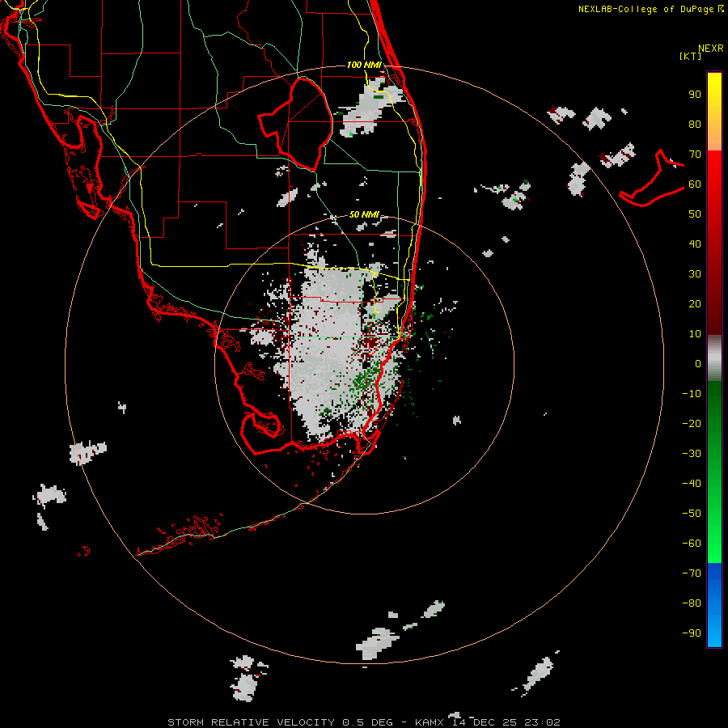The image size is (728, 728).
Task: Click the 30 value on the velocity scale
Action: pos(695,274)
